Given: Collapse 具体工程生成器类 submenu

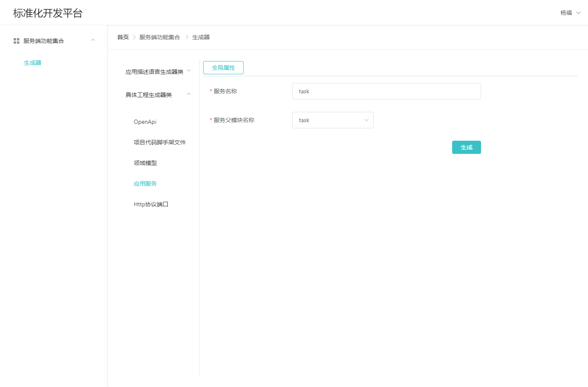Looking at the screenshot, I should (x=158, y=95).
